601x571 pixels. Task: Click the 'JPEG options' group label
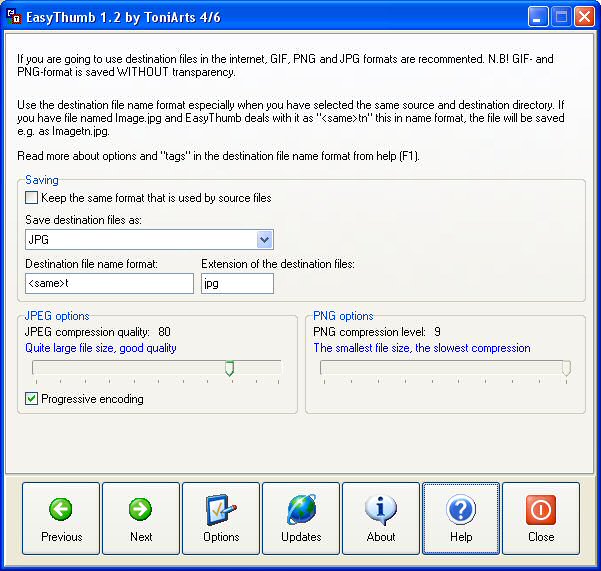click(57, 316)
